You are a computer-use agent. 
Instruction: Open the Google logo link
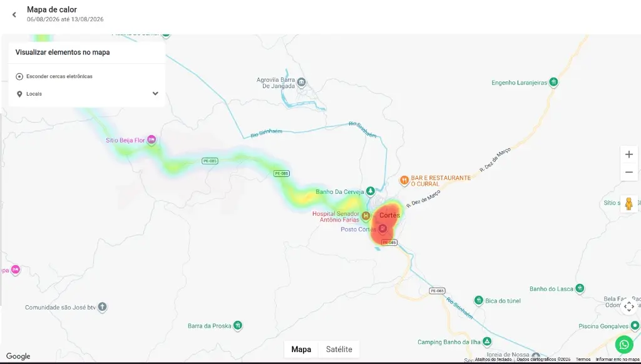(x=18, y=356)
